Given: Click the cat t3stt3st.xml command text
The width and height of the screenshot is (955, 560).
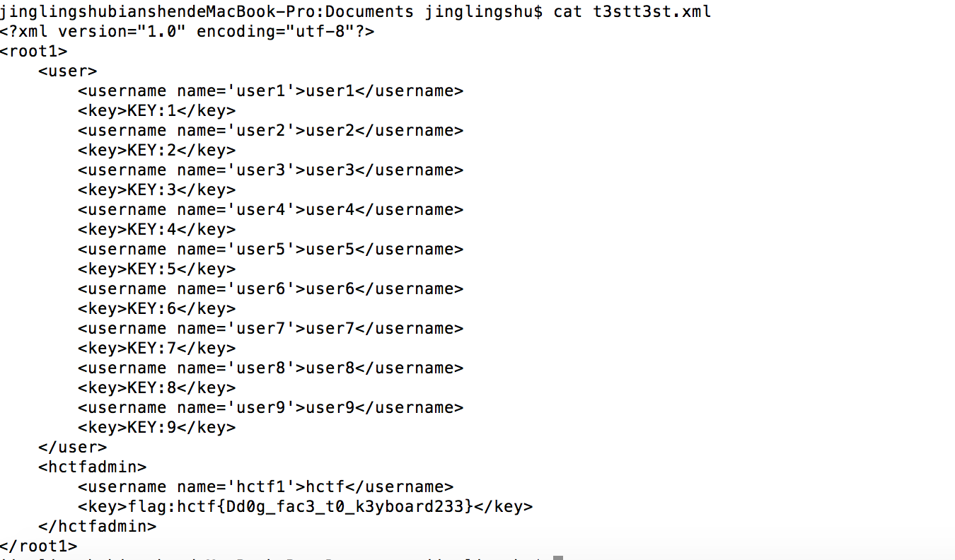Looking at the screenshot, I should (632, 12).
